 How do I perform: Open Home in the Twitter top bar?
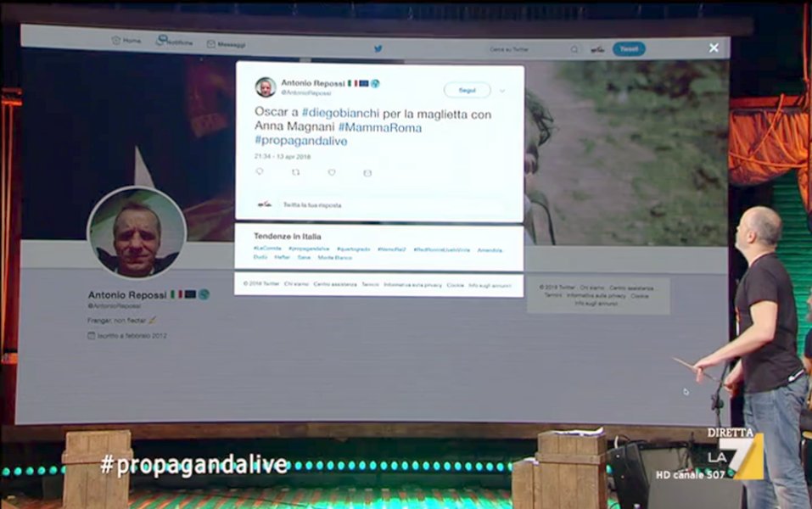pos(126,41)
